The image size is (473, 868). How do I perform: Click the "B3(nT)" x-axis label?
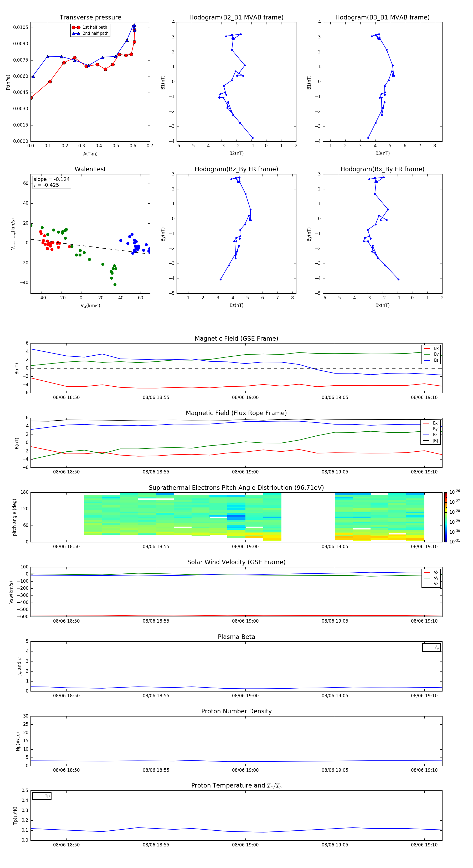click(382, 153)
